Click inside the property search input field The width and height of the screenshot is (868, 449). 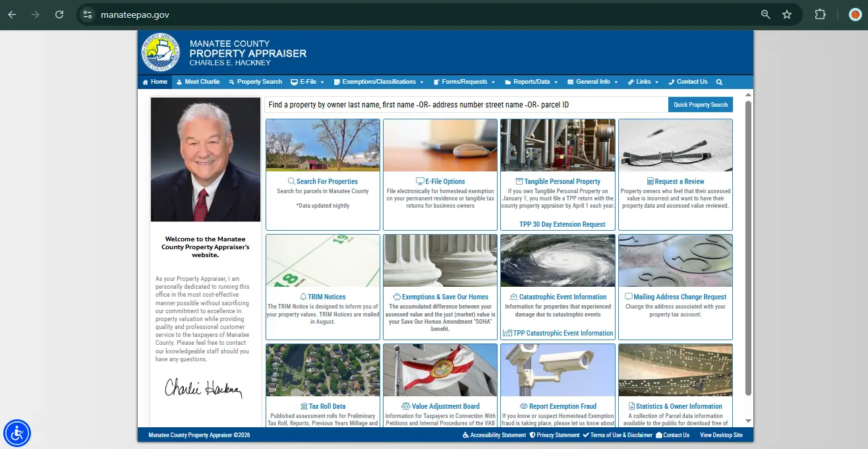pyautogui.click(x=461, y=104)
